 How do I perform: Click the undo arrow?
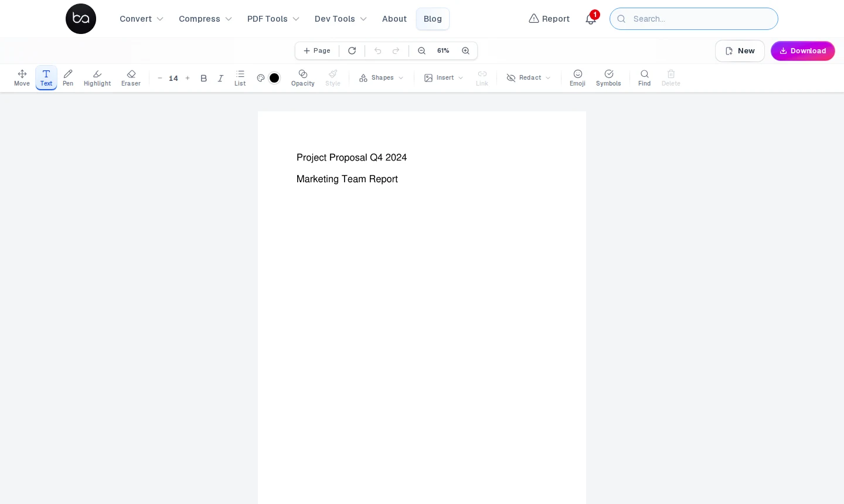tap(378, 51)
